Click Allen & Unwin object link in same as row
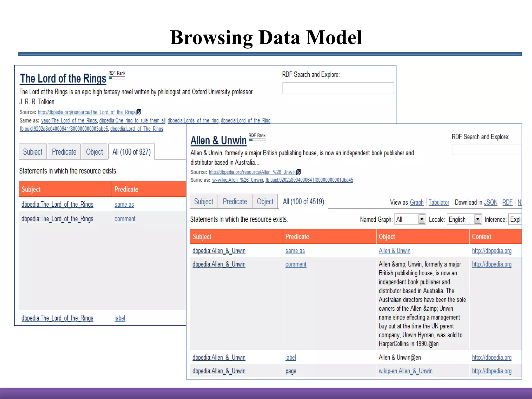The image size is (532, 399). 395,251
